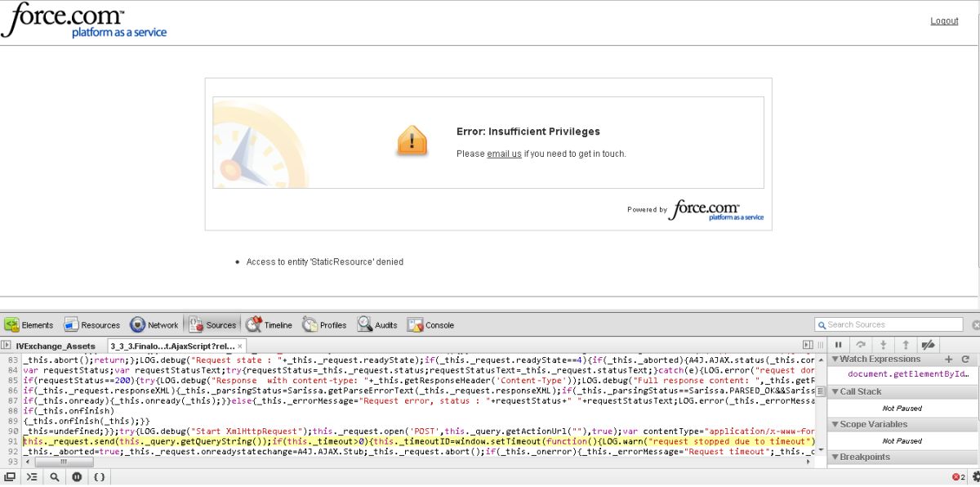Toggle the debugger sidebar visibility icon
This screenshot has width=980, height=487.
pyautogui.click(x=808, y=345)
